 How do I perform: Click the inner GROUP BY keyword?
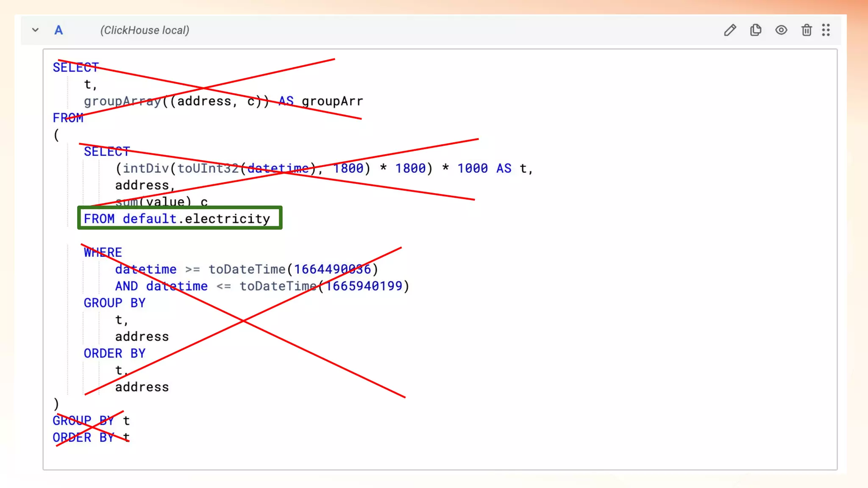point(114,303)
